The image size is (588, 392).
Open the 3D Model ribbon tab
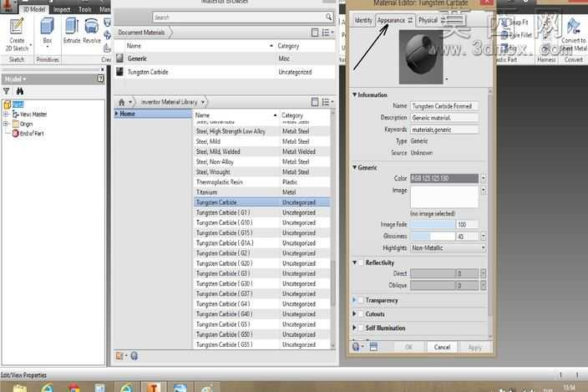33,9
